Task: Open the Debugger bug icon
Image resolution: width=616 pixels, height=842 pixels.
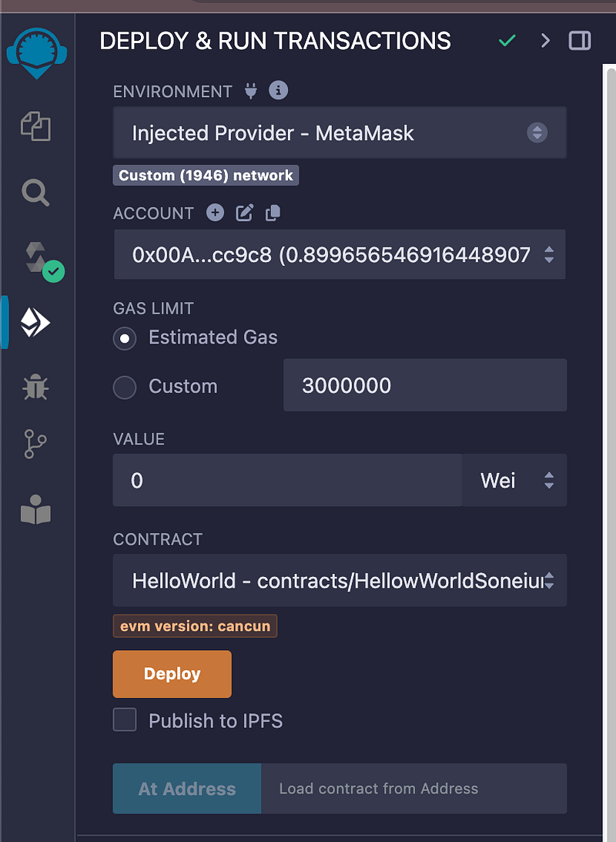Action: coord(35,387)
